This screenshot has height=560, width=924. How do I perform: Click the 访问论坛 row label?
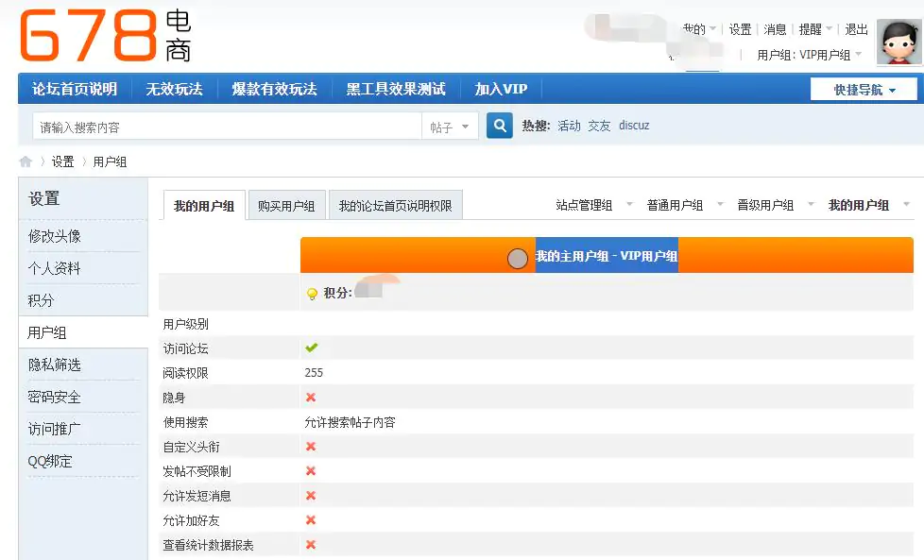[x=185, y=348]
